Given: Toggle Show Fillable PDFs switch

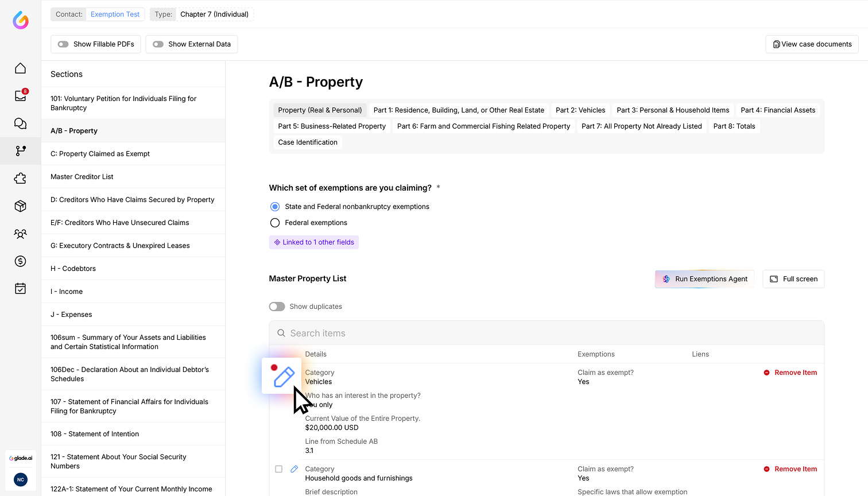Looking at the screenshot, I should pos(63,44).
